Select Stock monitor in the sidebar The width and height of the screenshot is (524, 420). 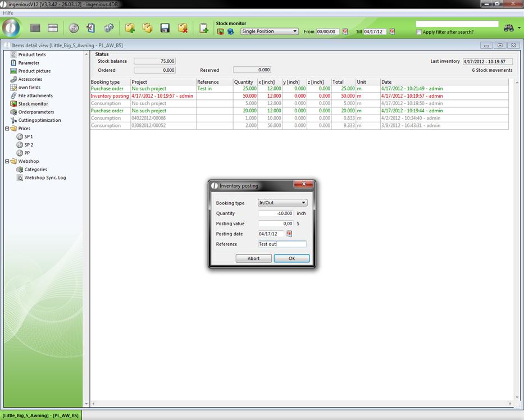click(33, 104)
